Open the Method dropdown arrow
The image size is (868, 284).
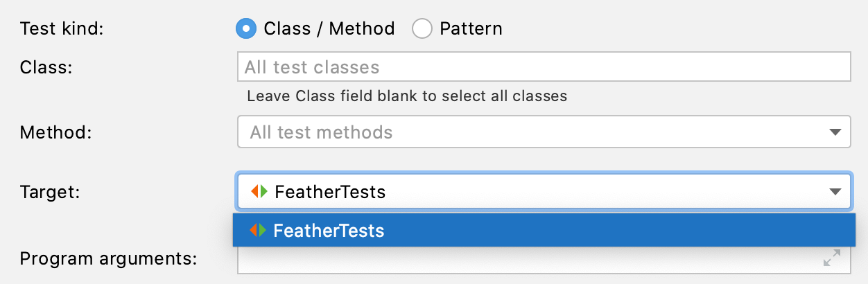pos(835,132)
